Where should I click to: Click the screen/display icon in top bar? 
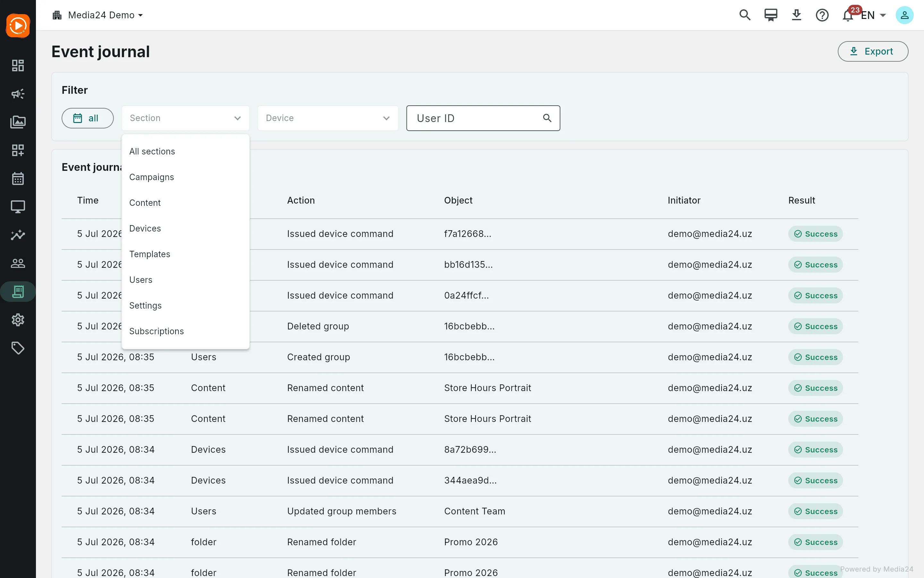pyautogui.click(x=771, y=15)
